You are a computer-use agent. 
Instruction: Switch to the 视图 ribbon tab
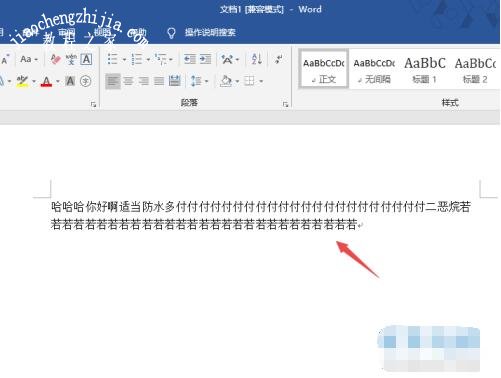point(102,32)
